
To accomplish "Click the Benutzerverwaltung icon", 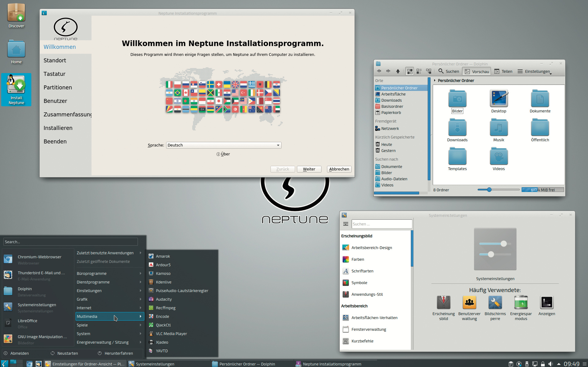I will click(469, 308).
